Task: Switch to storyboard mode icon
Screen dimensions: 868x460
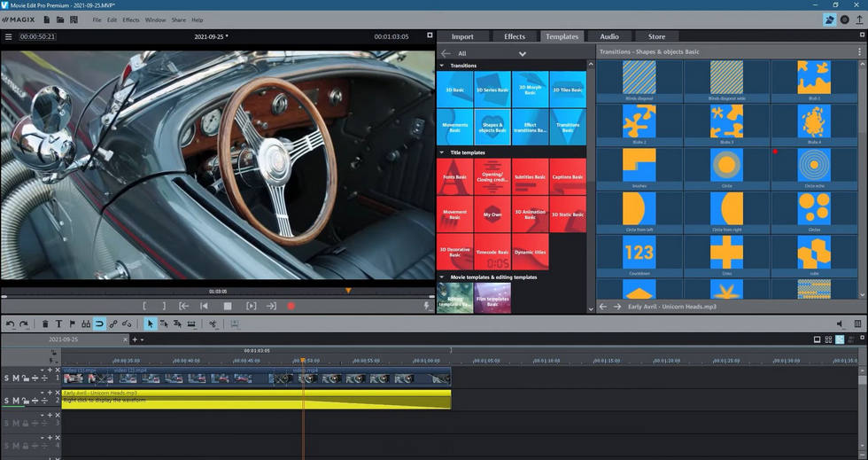Action: coord(817,339)
